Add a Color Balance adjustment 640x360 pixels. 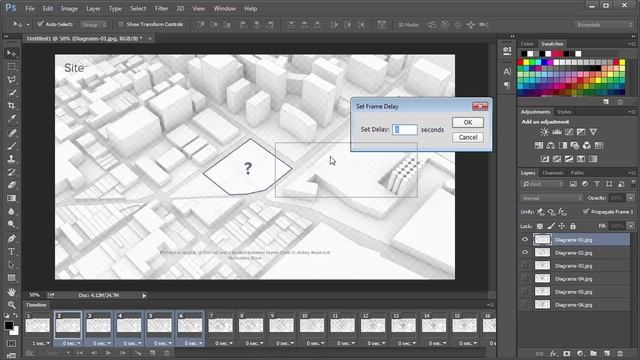[x=551, y=145]
